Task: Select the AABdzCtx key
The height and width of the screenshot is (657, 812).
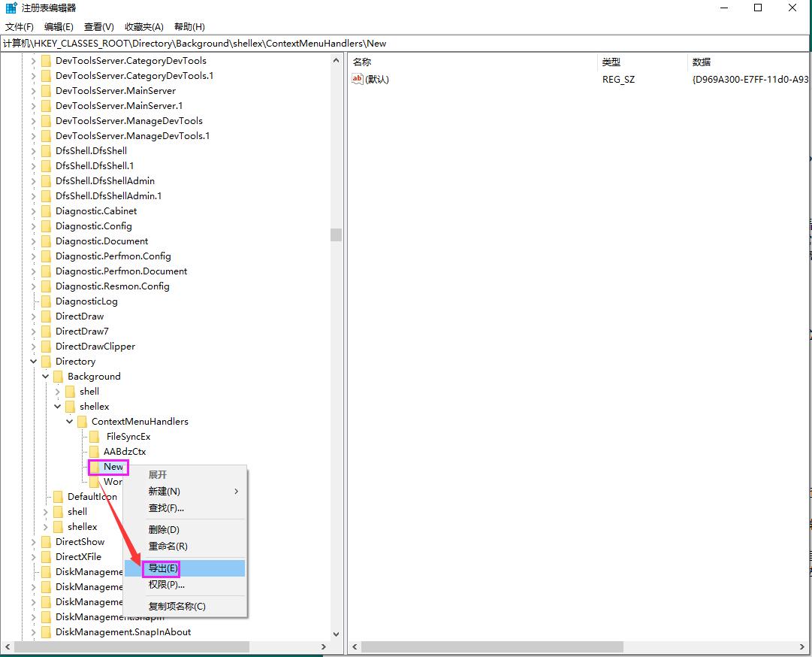Action: coord(125,451)
